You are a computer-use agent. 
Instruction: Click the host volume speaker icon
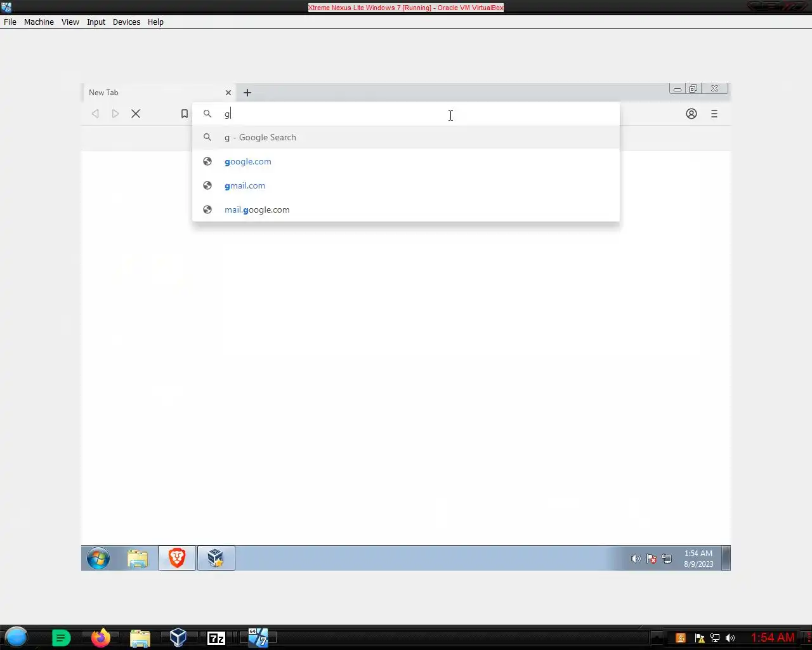point(730,638)
